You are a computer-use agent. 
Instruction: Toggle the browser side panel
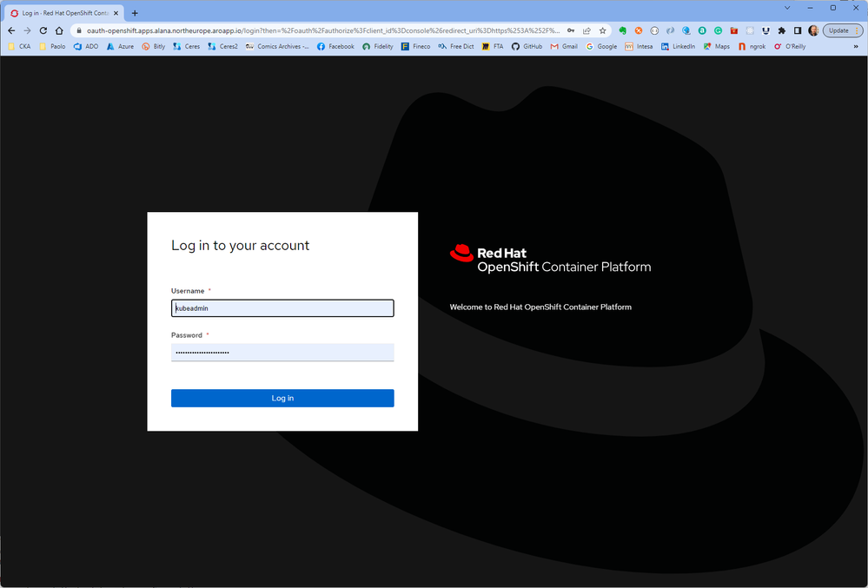(798, 30)
